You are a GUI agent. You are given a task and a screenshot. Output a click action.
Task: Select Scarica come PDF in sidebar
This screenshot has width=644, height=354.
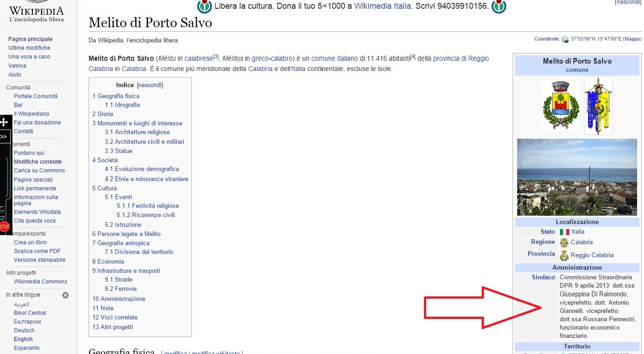[37, 251]
